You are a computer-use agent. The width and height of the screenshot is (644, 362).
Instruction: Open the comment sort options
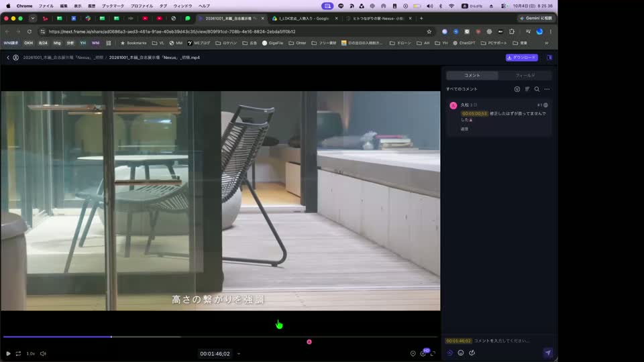(527, 89)
